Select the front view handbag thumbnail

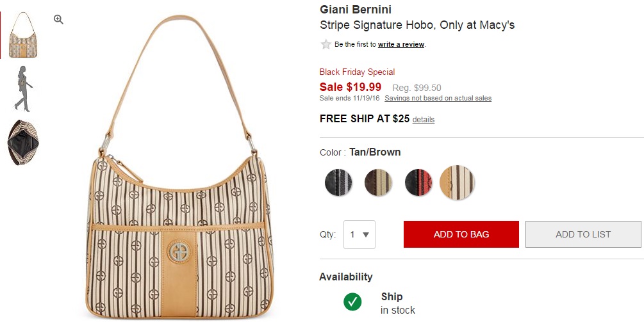[23, 35]
